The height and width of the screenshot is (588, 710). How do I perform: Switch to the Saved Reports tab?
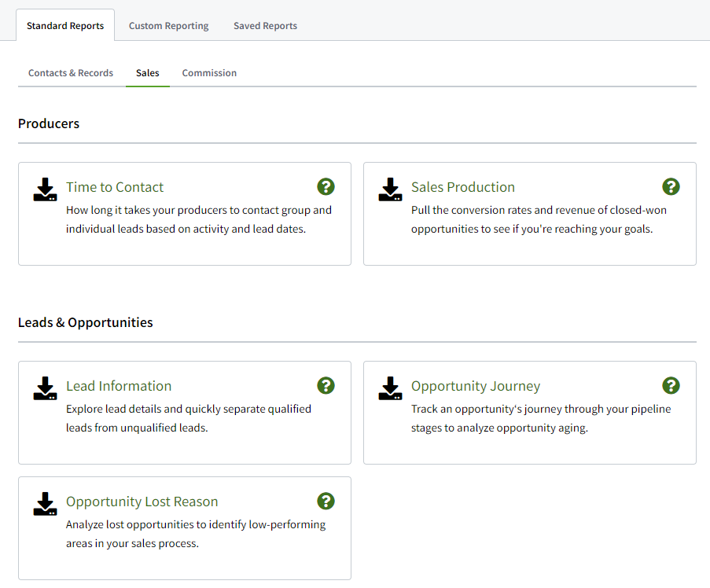point(265,25)
